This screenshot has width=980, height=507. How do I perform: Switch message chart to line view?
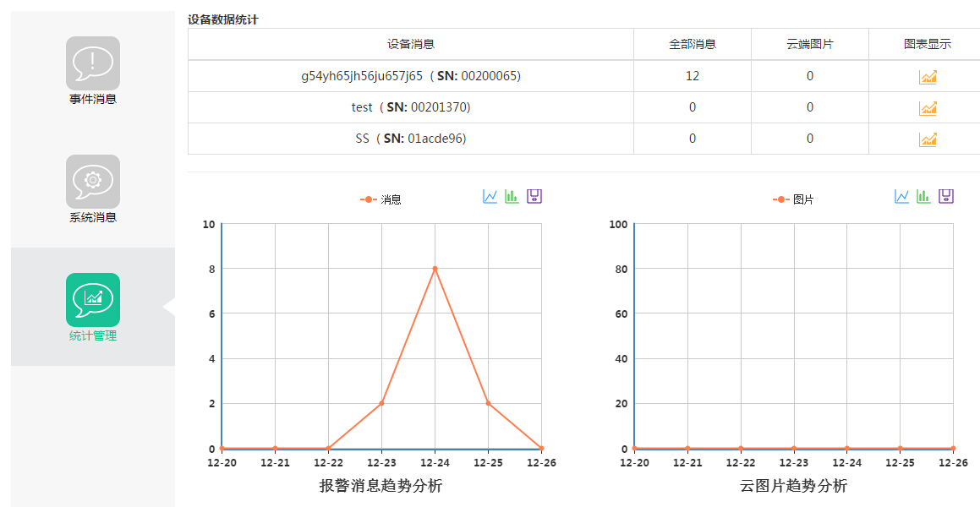pyautogui.click(x=490, y=196)
